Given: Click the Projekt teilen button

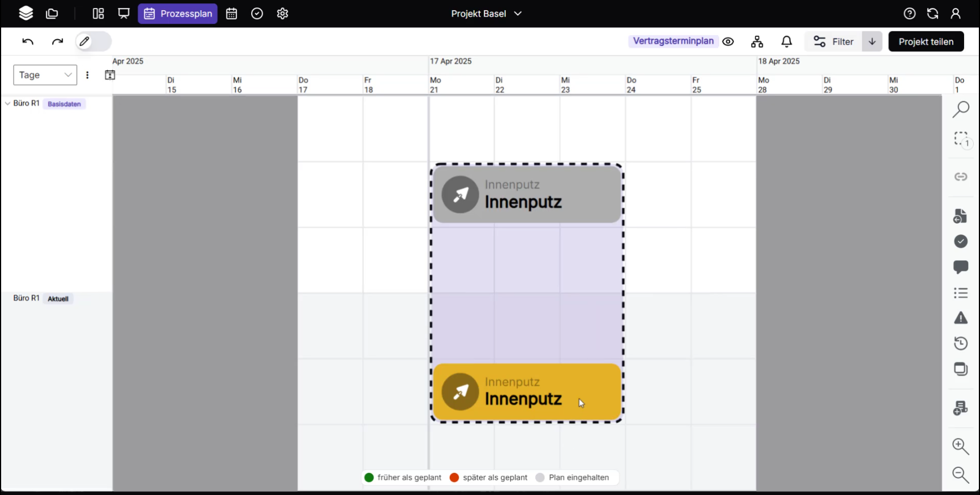Looking at the screenshot, I should coord(926,41).
